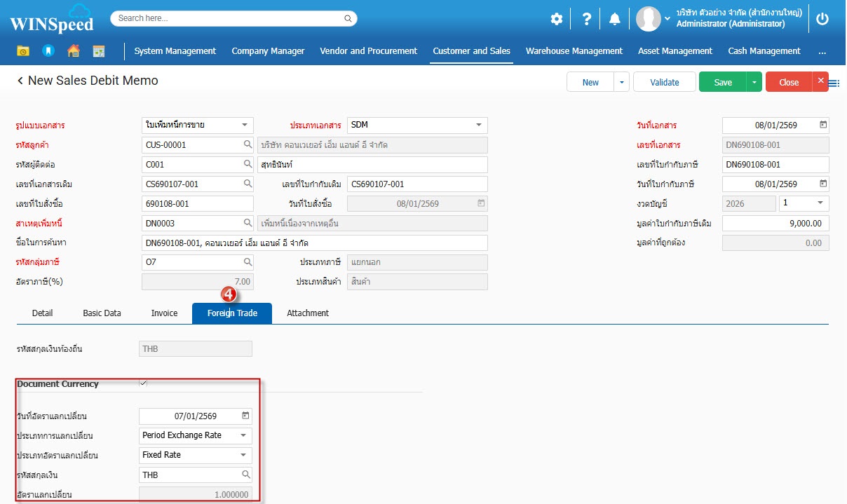Open Warehouse Management menu
The width and height of the screenshot is (847, 504).
point(574,50)
